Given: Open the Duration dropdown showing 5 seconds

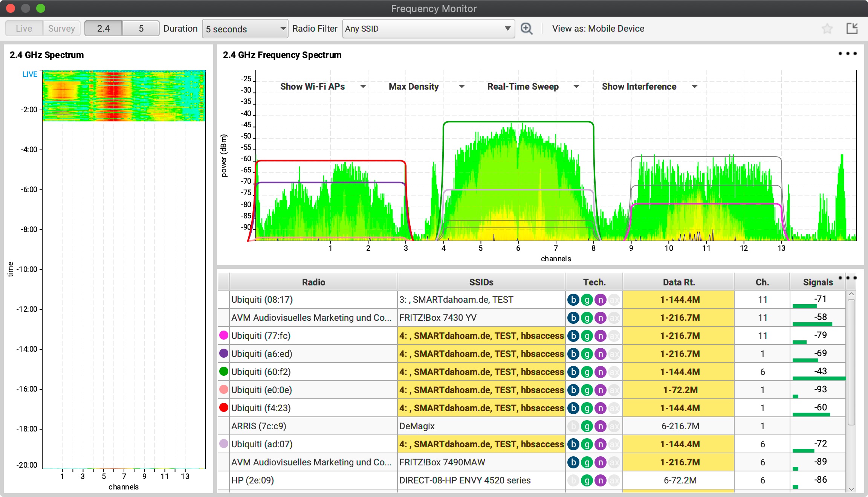Looking at the screenshot, I should point(245,29).
